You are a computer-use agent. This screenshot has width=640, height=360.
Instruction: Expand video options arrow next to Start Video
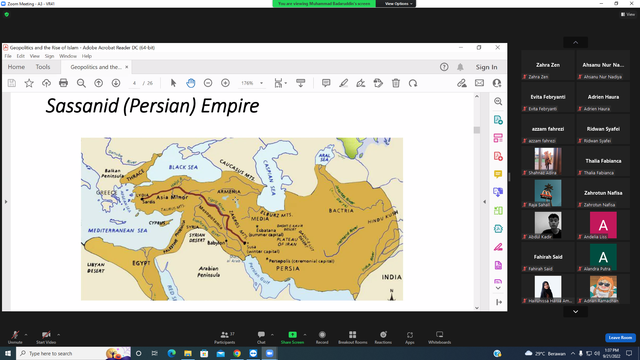[x=59, y=335]
